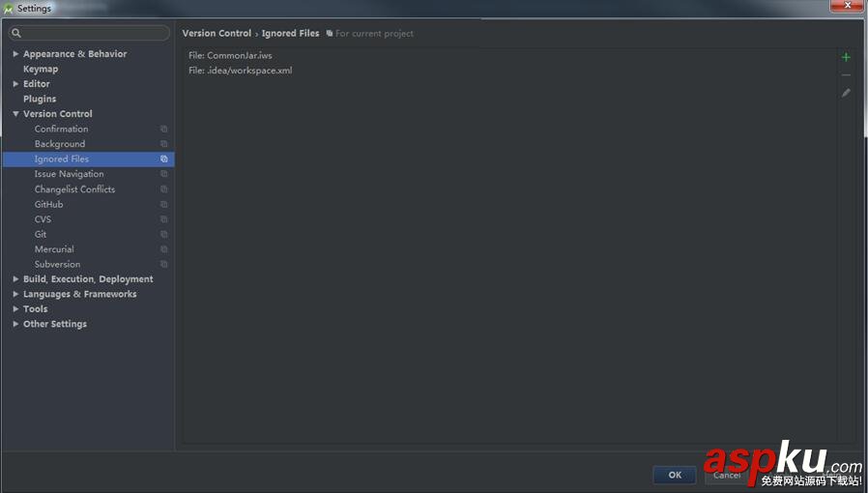This screenshot has height=493, width=868.
Task: Click the search magnifier icon in settings
Action: pyautogui.click(x=16, y=33)
